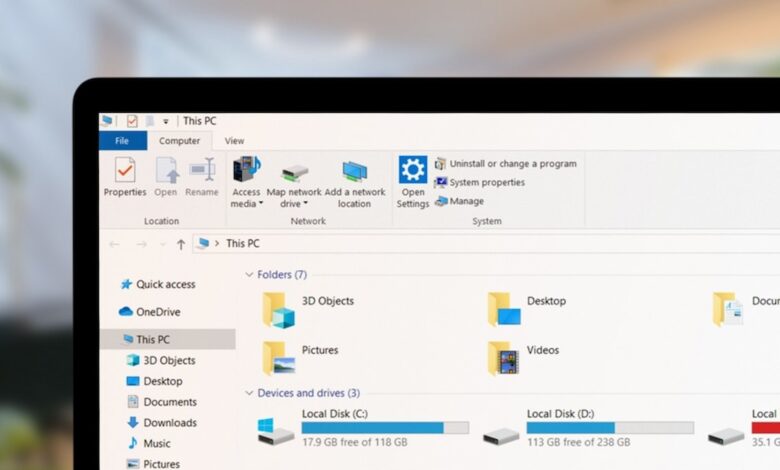Viewport: 780px width, 470px height.
Task: Click the 3D Objects folder label
Action: 328,301
